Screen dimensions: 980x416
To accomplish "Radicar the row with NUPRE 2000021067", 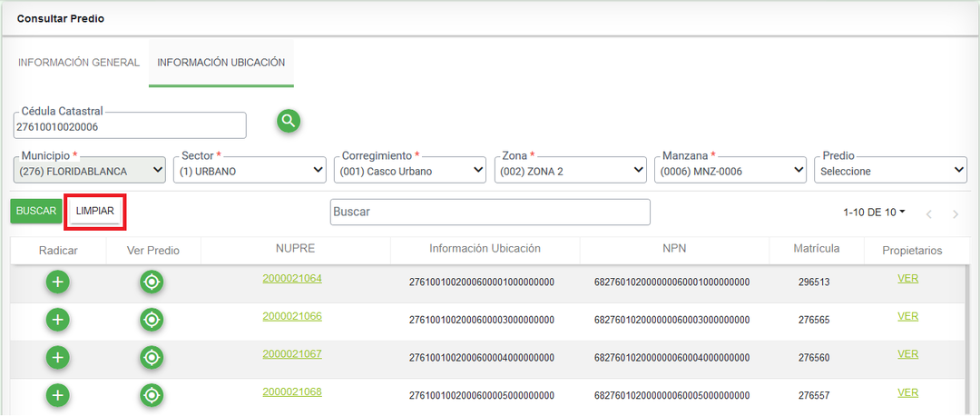I will coord(58,357).
